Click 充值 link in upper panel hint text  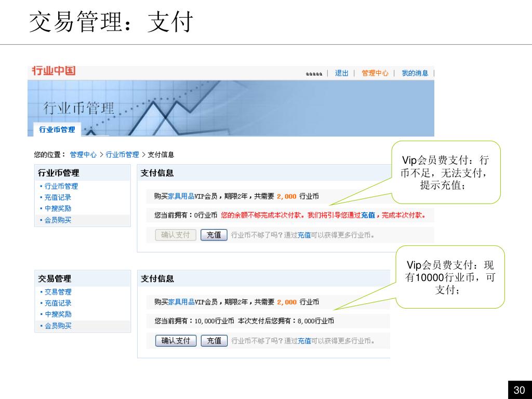(304, 235)
